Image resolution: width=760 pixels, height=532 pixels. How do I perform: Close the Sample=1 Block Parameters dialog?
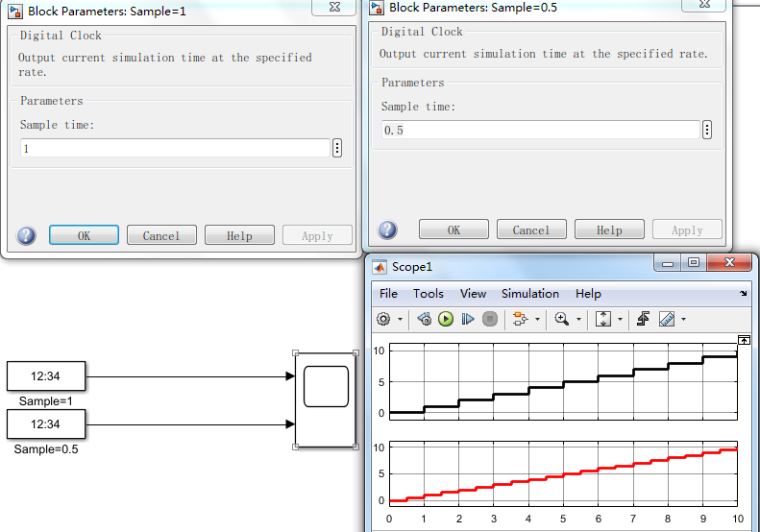point(334,7)
